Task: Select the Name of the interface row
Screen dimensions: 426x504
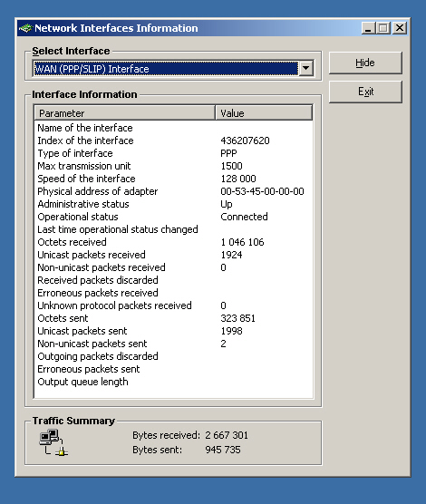Action: [x=173, y=128]
